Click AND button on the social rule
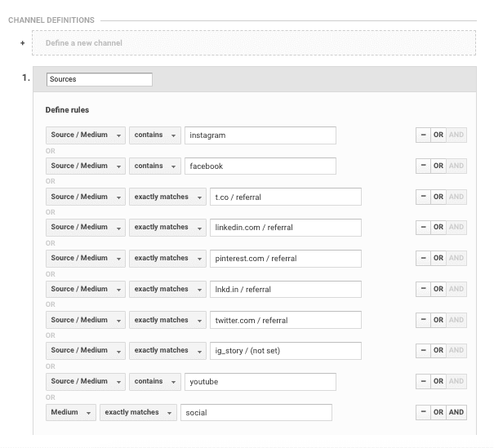 456,412
